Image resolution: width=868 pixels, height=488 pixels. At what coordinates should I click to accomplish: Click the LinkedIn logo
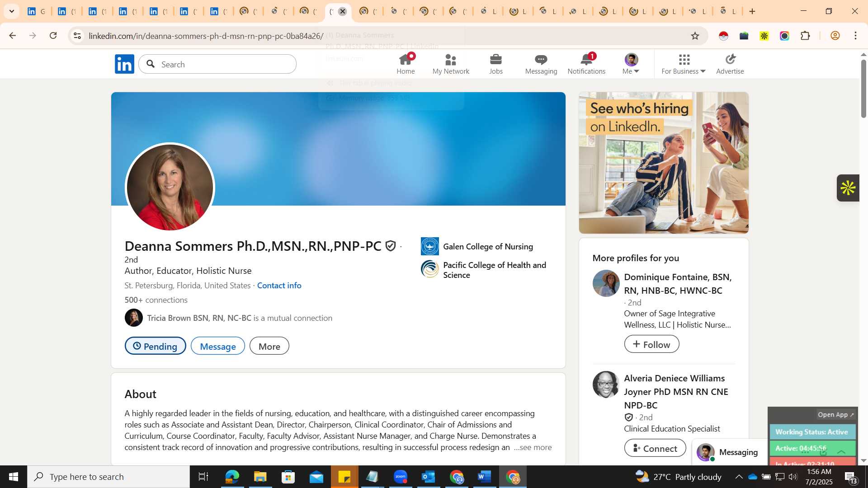[124, 64]
